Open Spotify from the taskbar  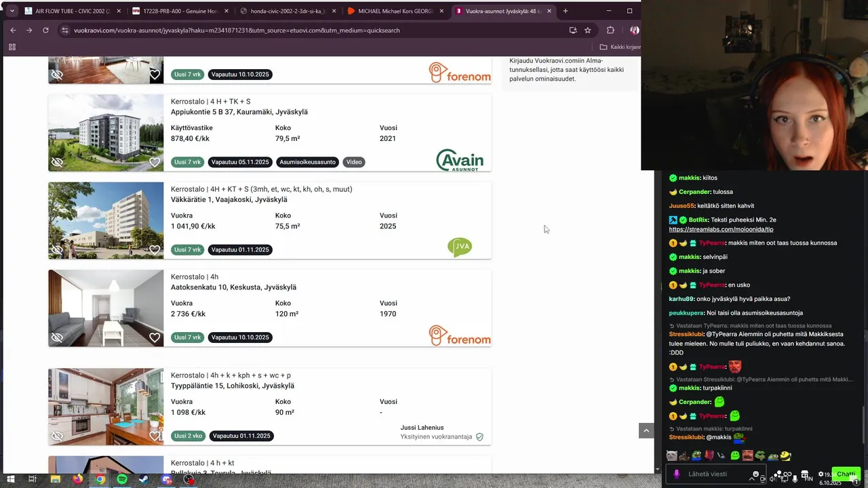click(x=122, y=479)
